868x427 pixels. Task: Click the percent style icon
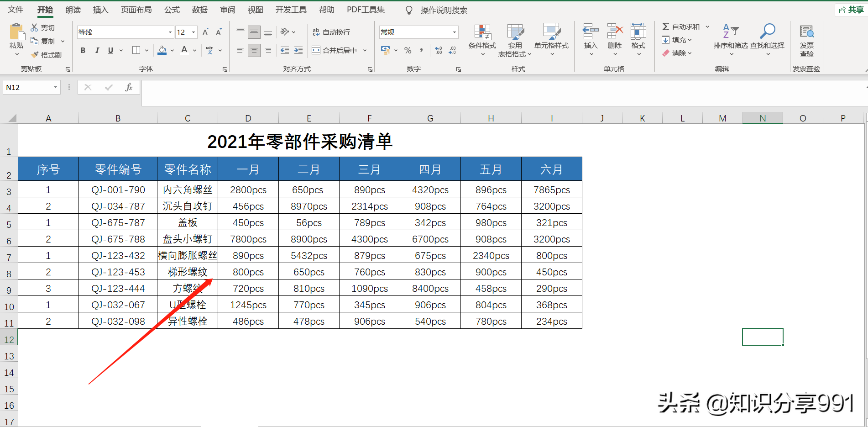(x=408, y=50)
